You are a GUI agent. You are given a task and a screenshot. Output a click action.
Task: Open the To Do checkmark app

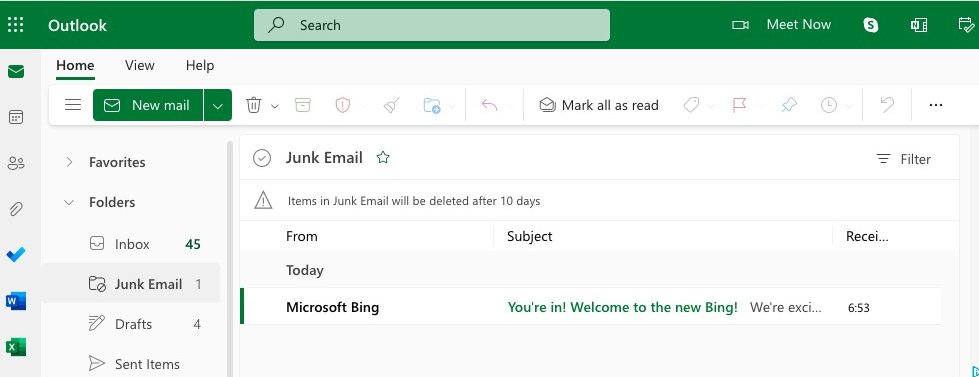tap(16, 255)
